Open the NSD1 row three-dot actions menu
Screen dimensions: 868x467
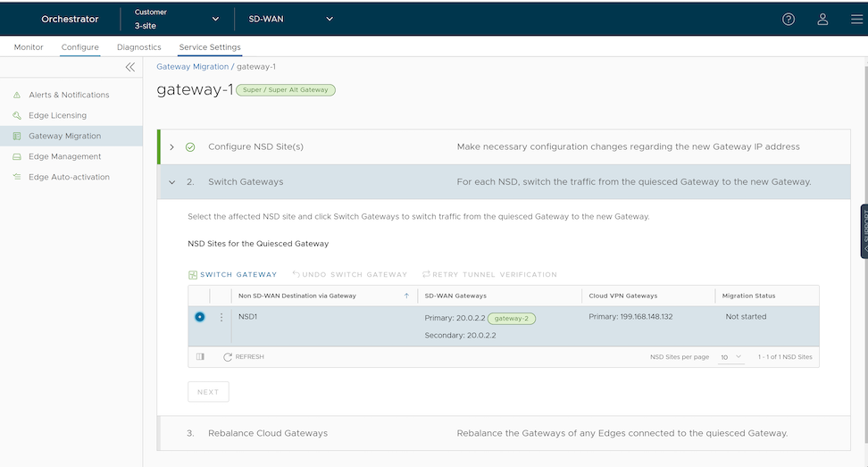click(221, 317)
